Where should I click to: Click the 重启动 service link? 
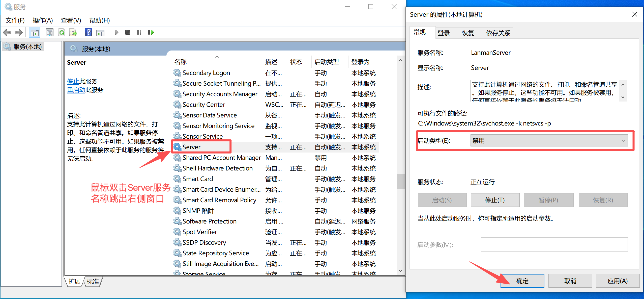pyautogui.click(x=76, y=90)
